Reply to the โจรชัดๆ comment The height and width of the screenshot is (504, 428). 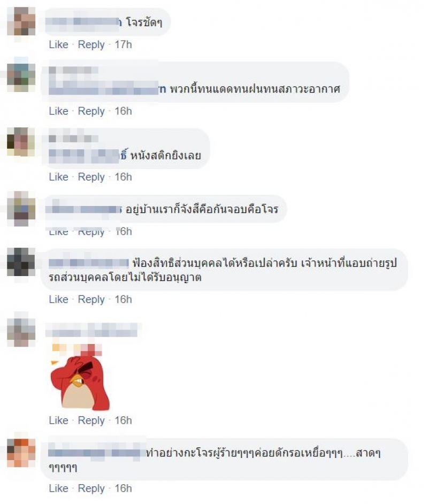click(x=91, y=44)
